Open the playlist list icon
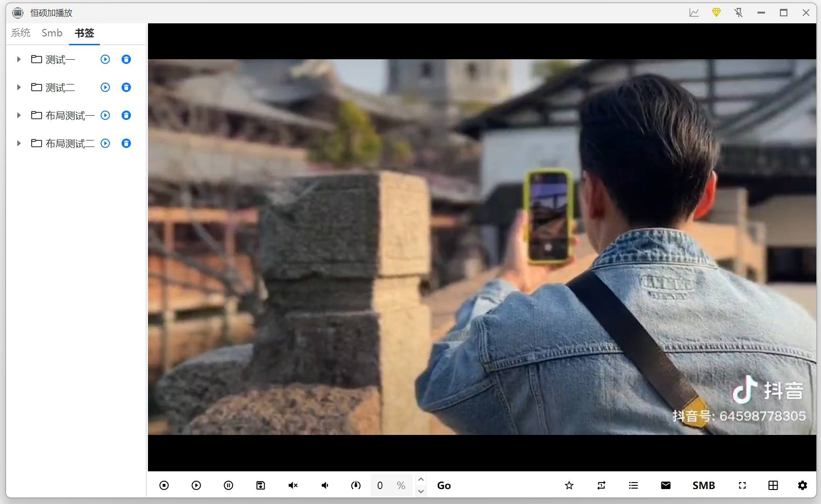The height and width of the screenshot is (504, 821). click(x=633, y=485)
